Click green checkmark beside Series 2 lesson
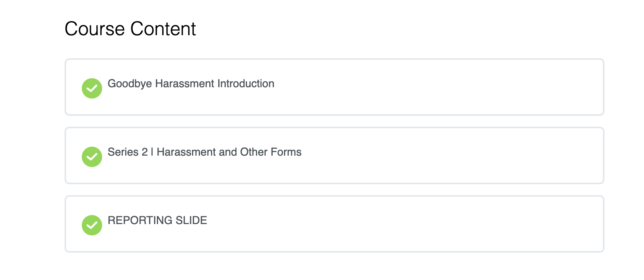The height and width of the screenshot is (280, 644). (92, 157)
